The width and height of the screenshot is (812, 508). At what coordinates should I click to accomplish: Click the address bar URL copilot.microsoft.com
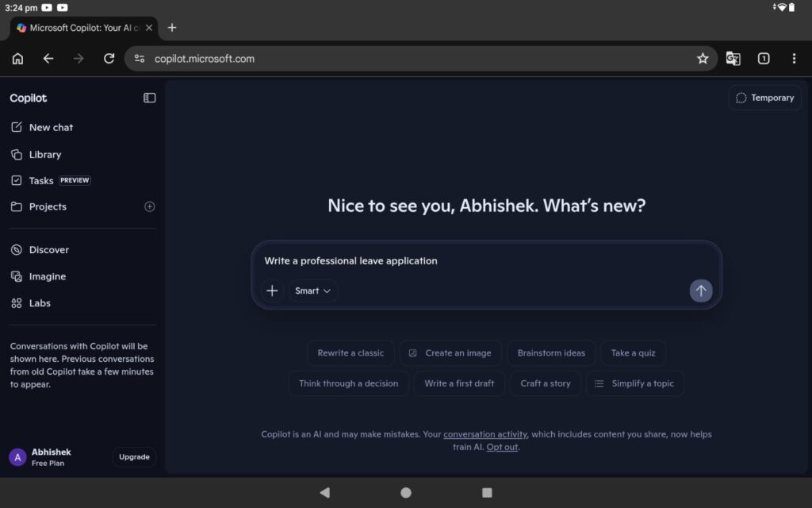(x=205, y=59)
